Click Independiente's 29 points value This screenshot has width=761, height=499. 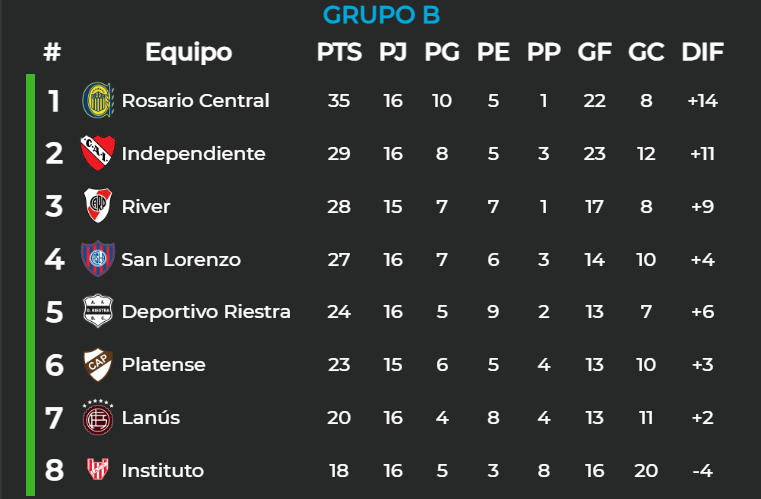(x=339, y=153)
